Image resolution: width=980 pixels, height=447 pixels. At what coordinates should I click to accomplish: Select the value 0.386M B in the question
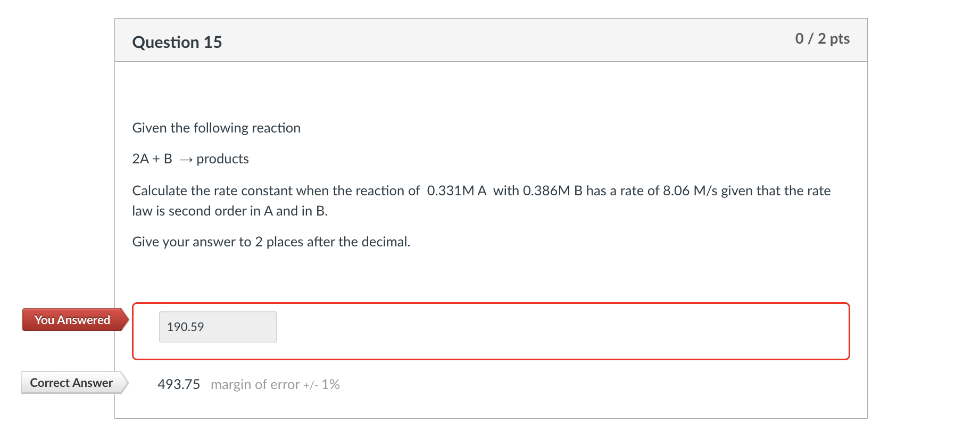pyautogui.click(x=552, y=191)
